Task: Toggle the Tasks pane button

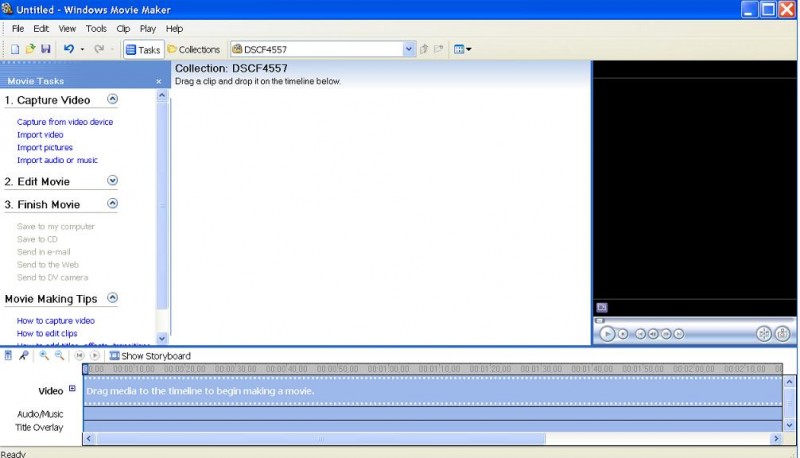Action: click(143, 49)
